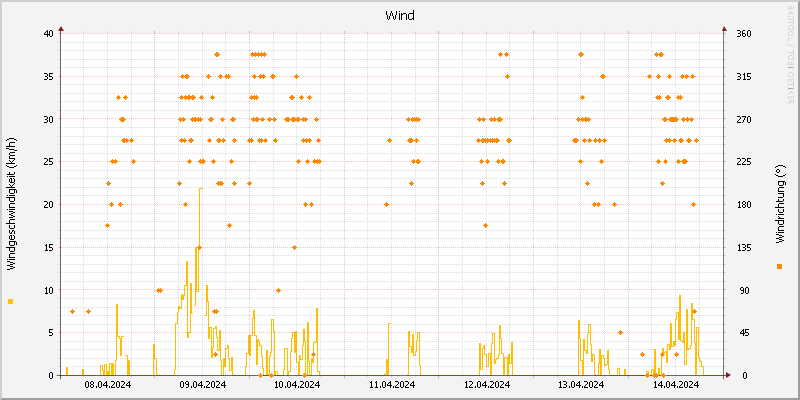Click the left axis value 15
The height and width of the screenshot is (400, 800).
[48, 247]
